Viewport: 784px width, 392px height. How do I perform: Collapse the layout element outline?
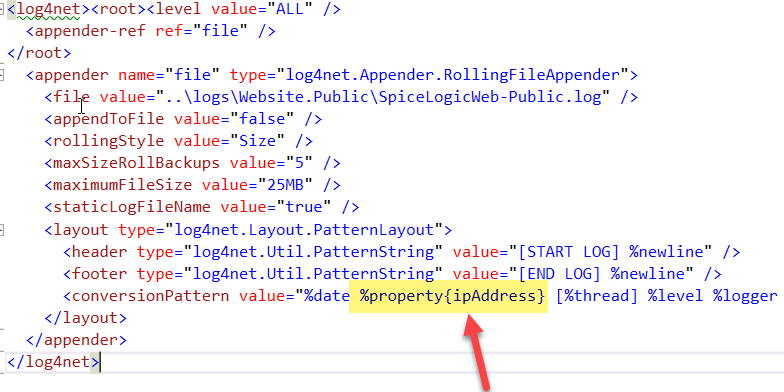pyautogui.click(x=2, y=230)
